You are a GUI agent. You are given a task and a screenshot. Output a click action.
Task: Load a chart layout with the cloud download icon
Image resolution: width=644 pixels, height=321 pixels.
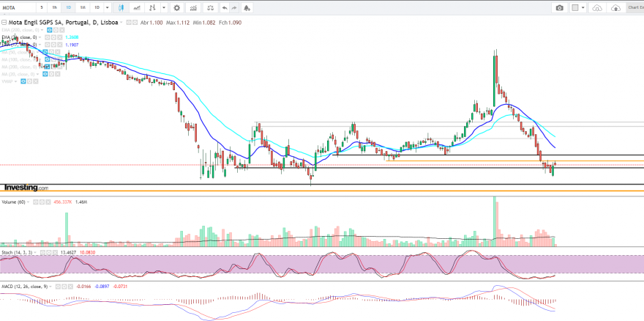(x=598, y=8)
